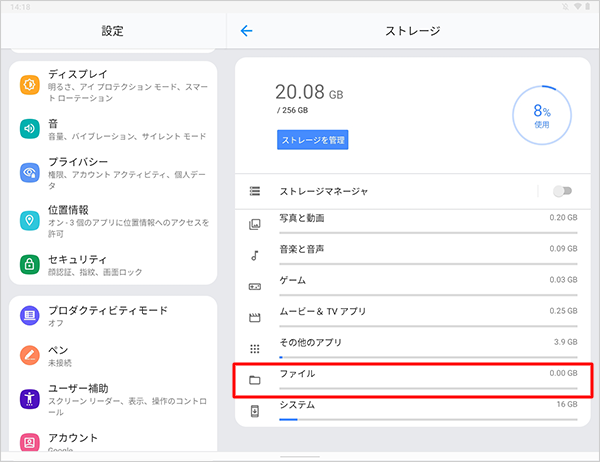
Task: Click the ストレージを管理 button
Action: 313,140
